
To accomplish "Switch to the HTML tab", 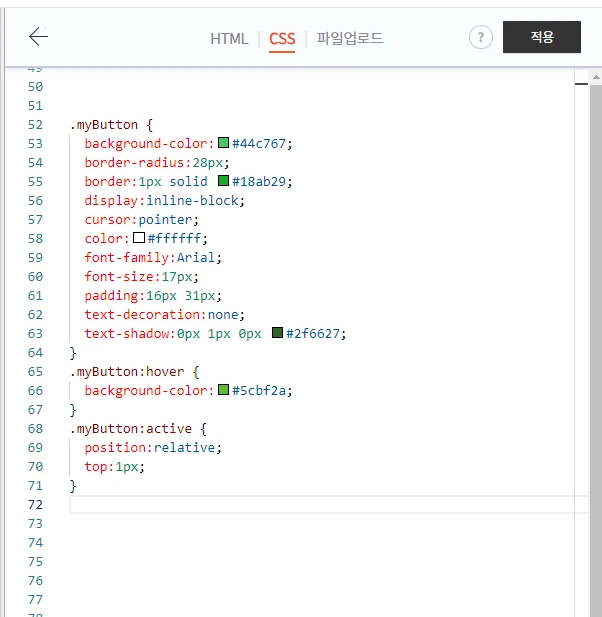I will click(229, 39).
